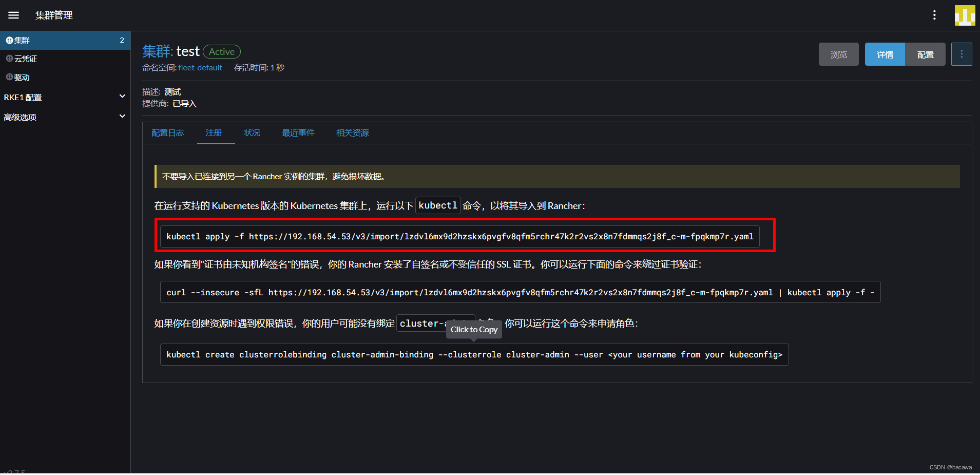980x475 pixels.
Task: Open 驱动 in the sidebar
Action: [x=65, y=77]
